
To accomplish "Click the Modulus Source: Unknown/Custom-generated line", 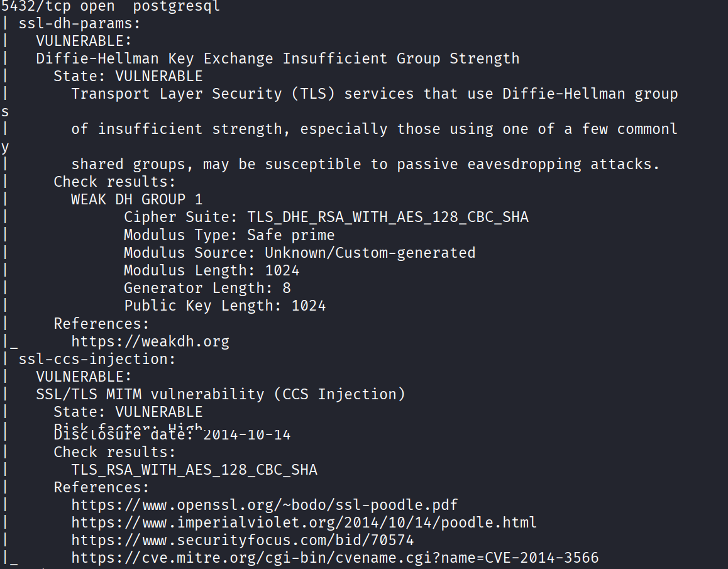I will [x=299, y=253].
